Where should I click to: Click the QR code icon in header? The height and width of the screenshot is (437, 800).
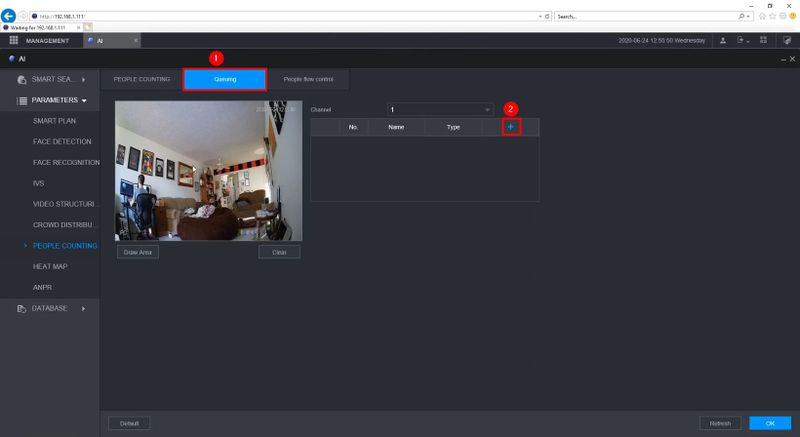763,40
